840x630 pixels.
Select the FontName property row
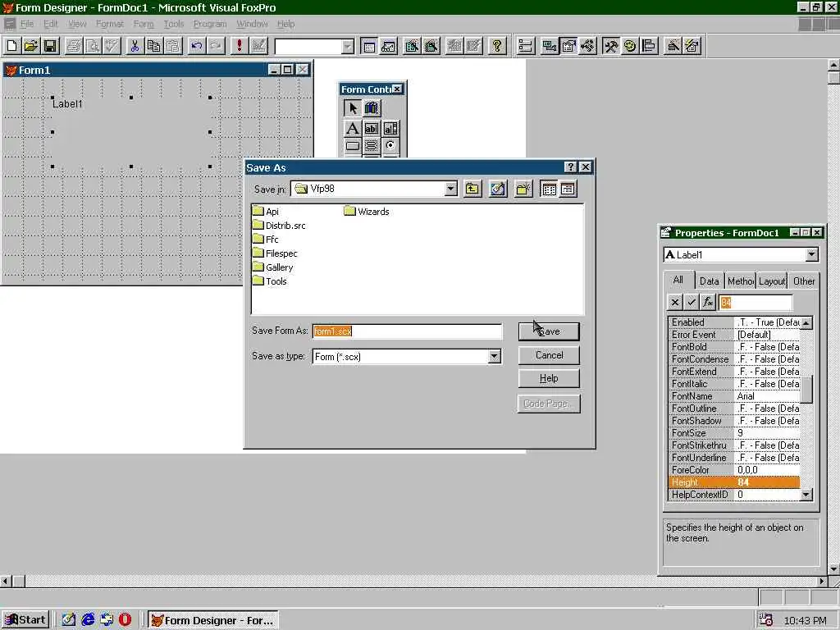click(734, 396)
